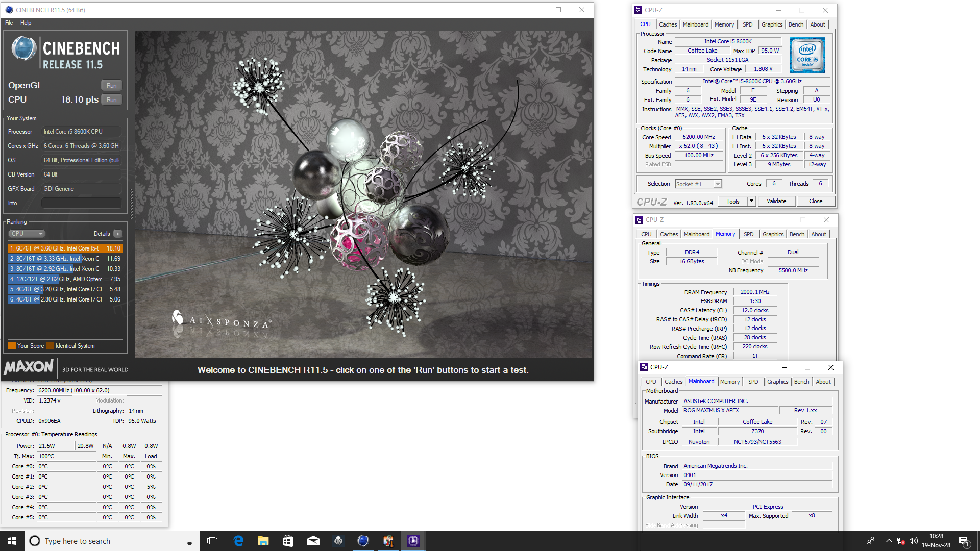Screen dimensions: 980x551
Task: Click the DRAM Frequency value 2000.1 MHz
Action: [755, 292]
